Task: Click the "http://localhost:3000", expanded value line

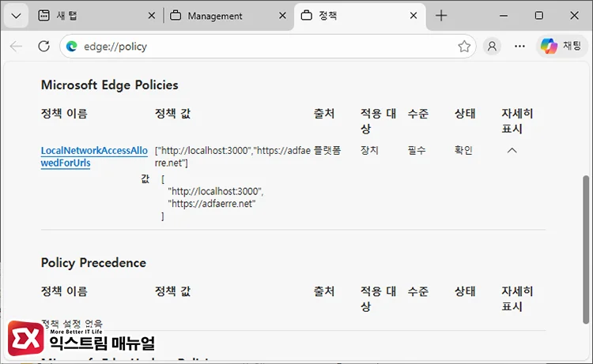Action: click(216, 191)
